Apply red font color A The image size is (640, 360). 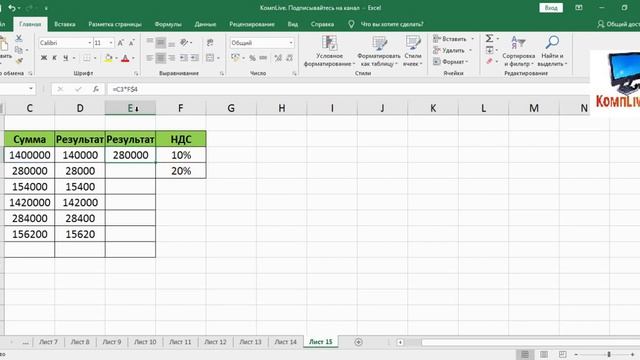[125, 58]
